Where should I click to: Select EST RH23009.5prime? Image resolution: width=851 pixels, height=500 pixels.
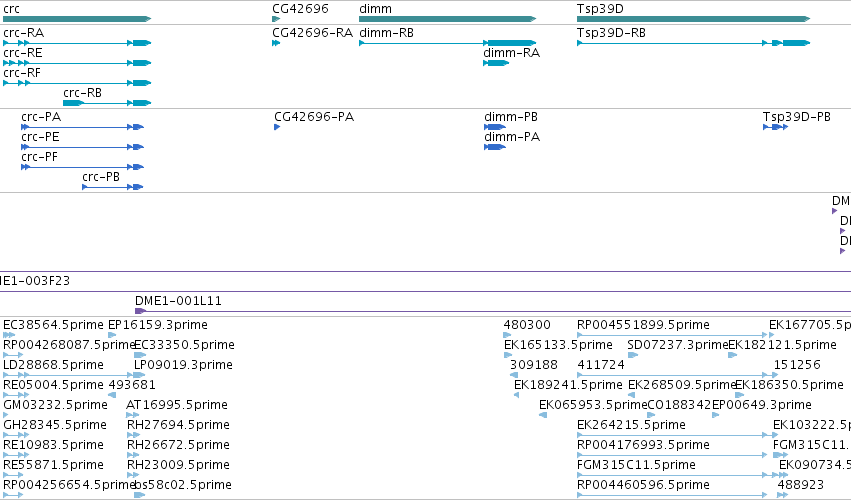(178, 465)
